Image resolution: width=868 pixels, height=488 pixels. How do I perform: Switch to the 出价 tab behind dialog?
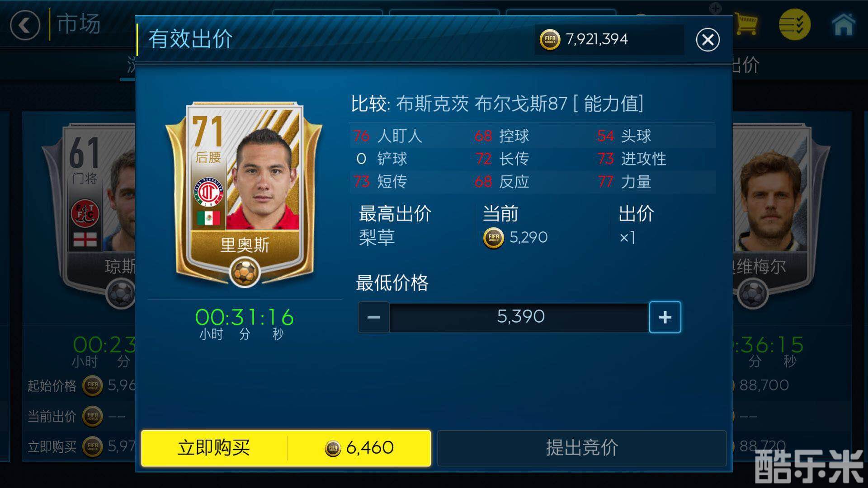(745, 66)
